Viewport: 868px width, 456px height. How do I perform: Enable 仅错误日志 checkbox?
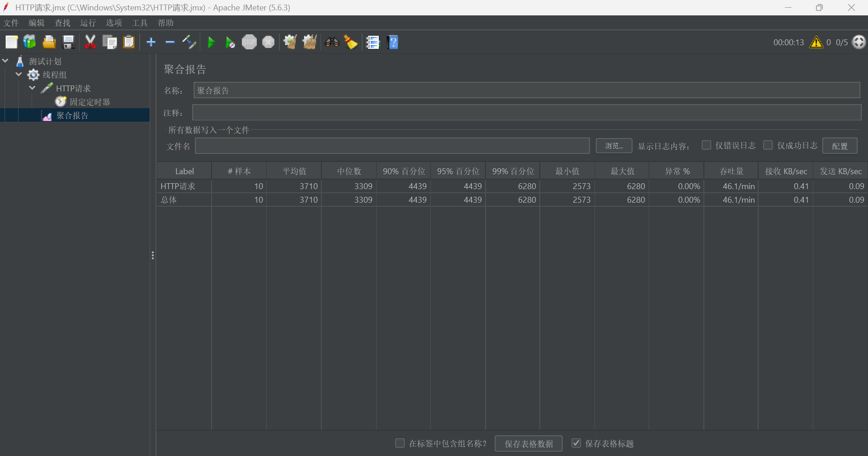[707, 145]
